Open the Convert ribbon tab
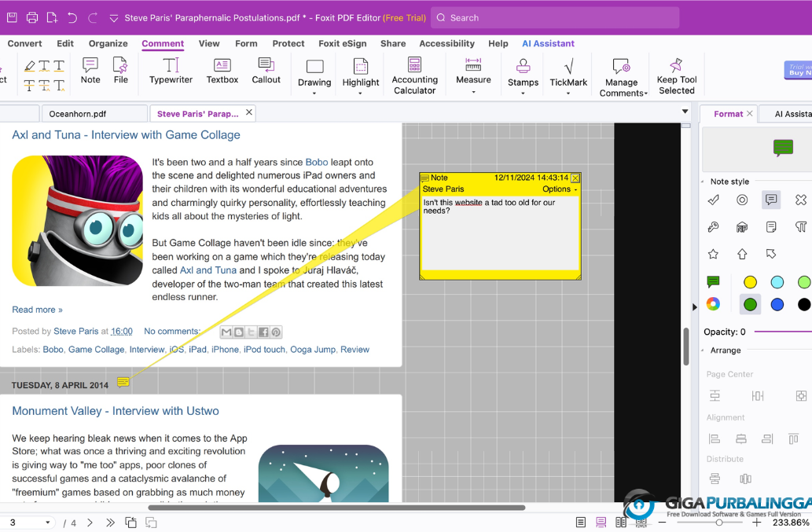The width and height of the screenshot is (812, 532). (x=24, y=43)
